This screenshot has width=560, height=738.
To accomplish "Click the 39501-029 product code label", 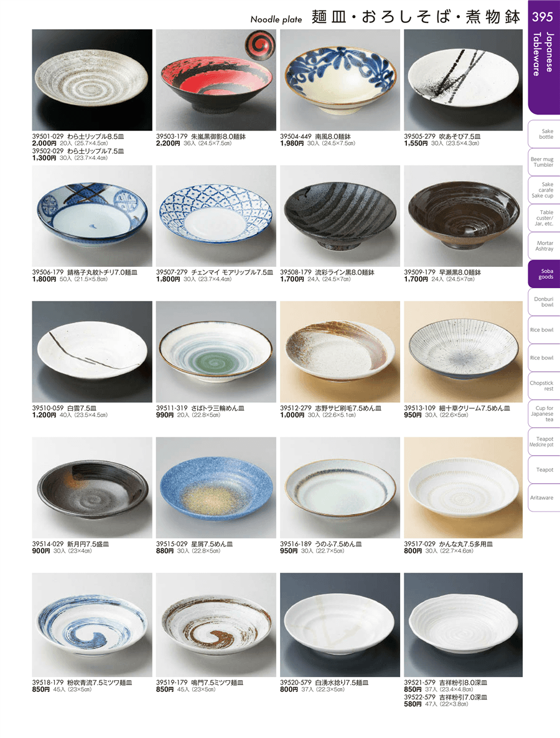I will (x=47, y=136).
